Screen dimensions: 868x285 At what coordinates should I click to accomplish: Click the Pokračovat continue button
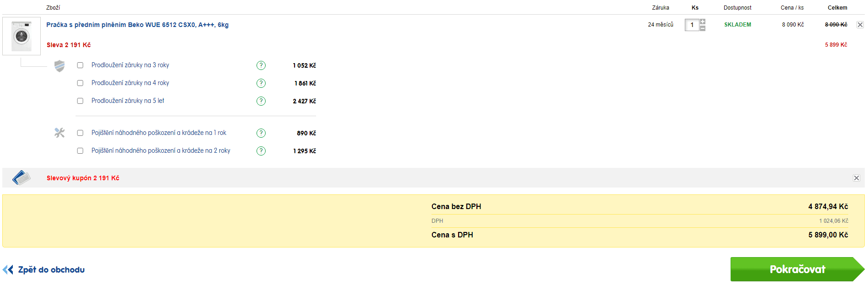tap(797, 269)
